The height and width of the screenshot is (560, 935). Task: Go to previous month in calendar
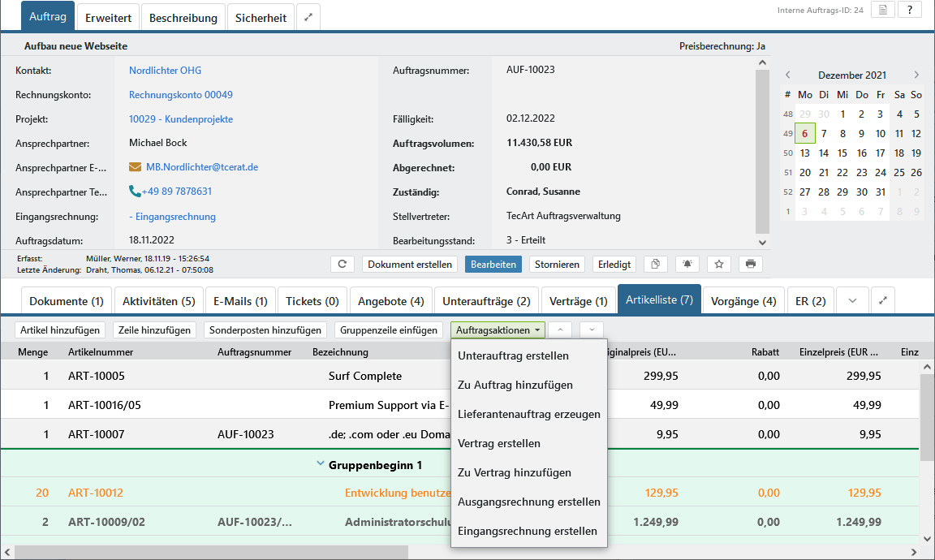[787, 75]
